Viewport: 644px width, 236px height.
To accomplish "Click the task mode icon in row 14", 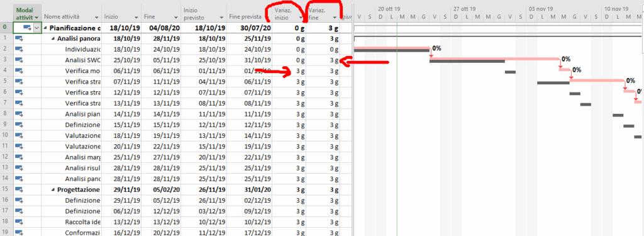I will pyautogui.click(x=19, y=179).
